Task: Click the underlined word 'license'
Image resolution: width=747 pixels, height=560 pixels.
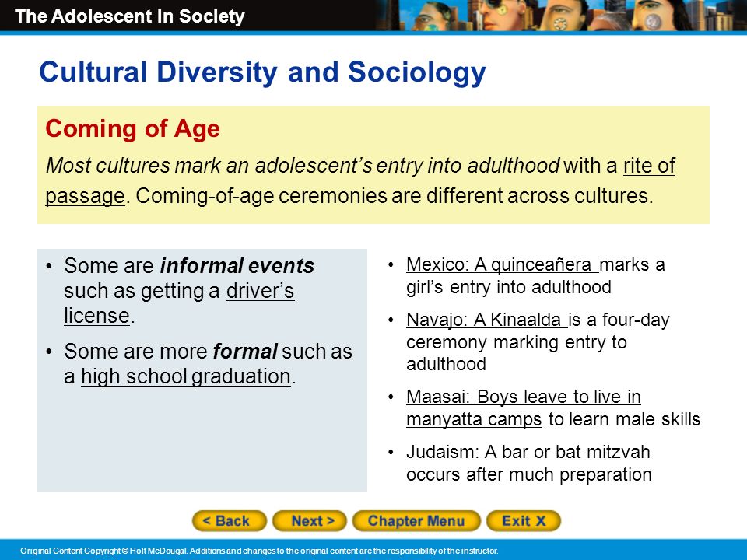Action: (x=96, y=316)
